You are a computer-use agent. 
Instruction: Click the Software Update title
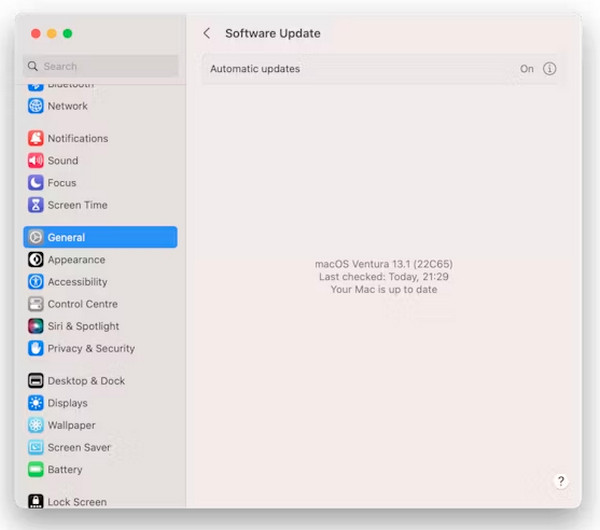pyautogui.click(x=273, y=33)
